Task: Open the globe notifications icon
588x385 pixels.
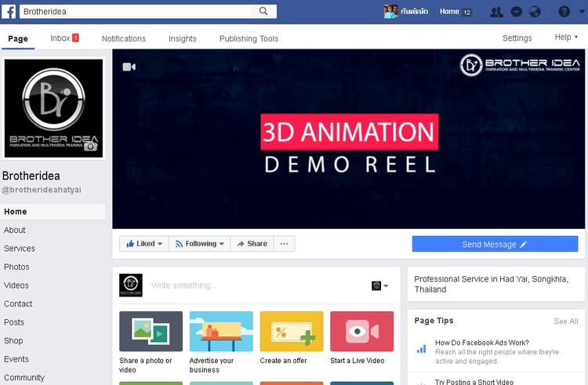Action: [535, 12]
